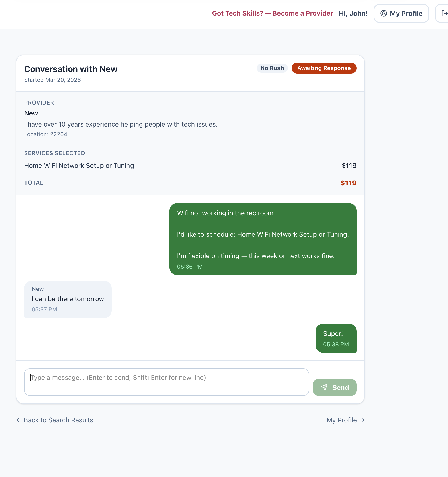Screen dimensions: 448x477
Task: Click the right arrow after My Profile link
Action: [362, 420]
